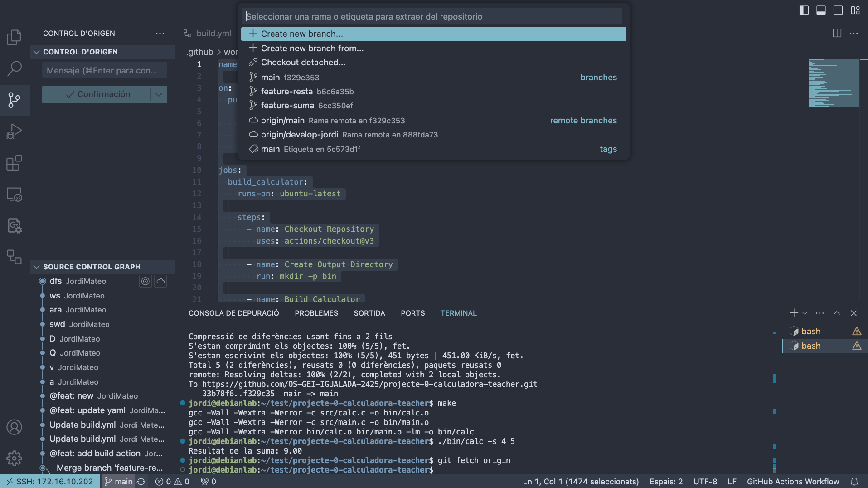Screen dimensions: 868x488
Task: Open Source Control panel more actions ellipsis
Action: [x=160, y=33]
